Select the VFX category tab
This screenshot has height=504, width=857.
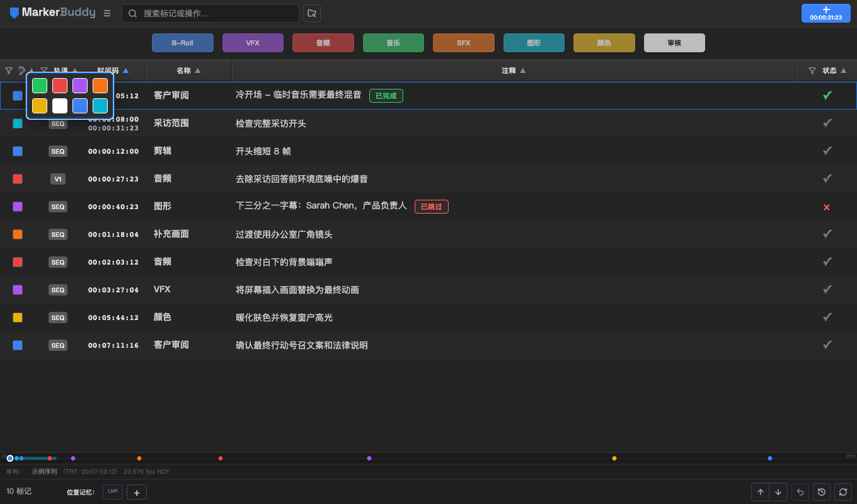253,43
